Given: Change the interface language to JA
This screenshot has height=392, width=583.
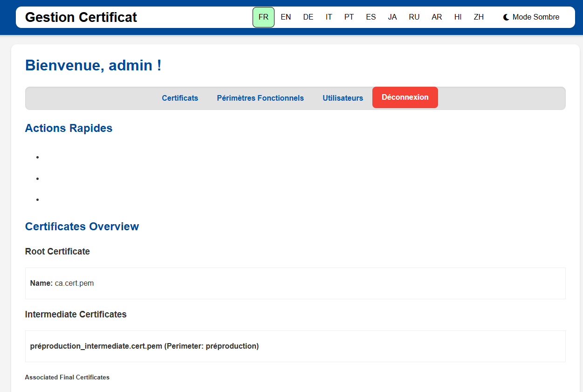Looking at the screenshot, I should point(392,17).
